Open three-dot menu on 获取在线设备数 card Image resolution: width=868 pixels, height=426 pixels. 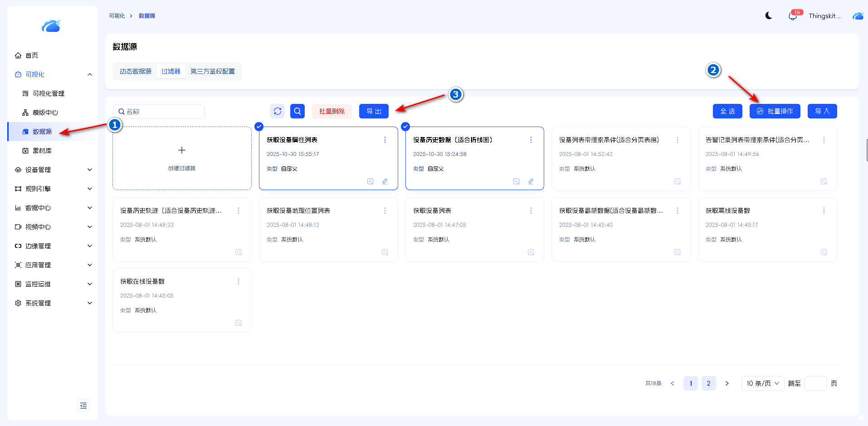239,281
